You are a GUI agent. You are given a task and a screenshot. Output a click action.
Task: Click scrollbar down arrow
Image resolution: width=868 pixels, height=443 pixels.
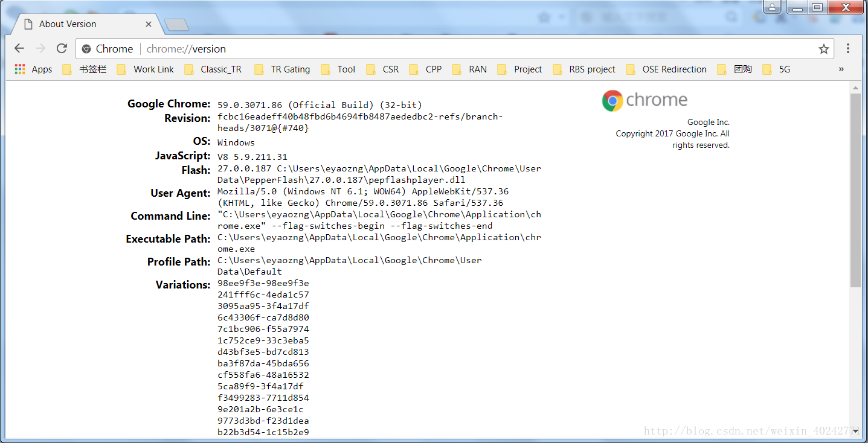pyautogui.click(x=855, y=432)
